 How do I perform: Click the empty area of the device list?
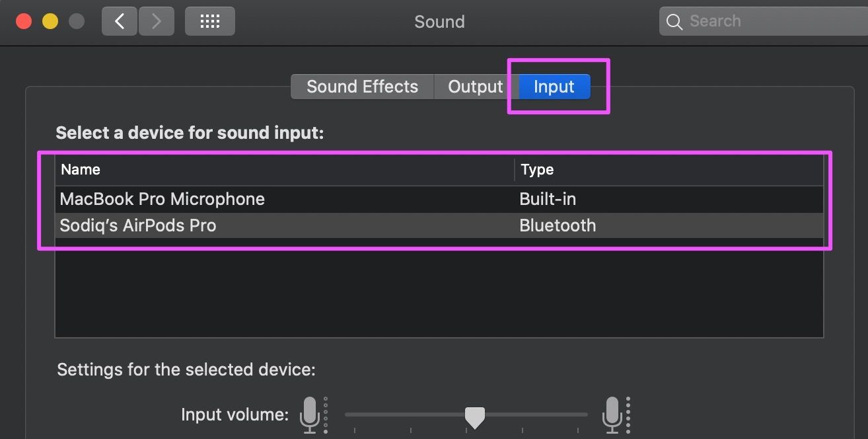click(439, 288)
